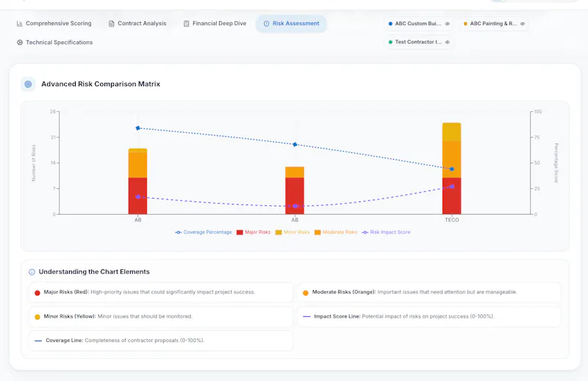Open the Financial Deep Dive tab
The width and height of the screenshot is (588, 381).
215,24
